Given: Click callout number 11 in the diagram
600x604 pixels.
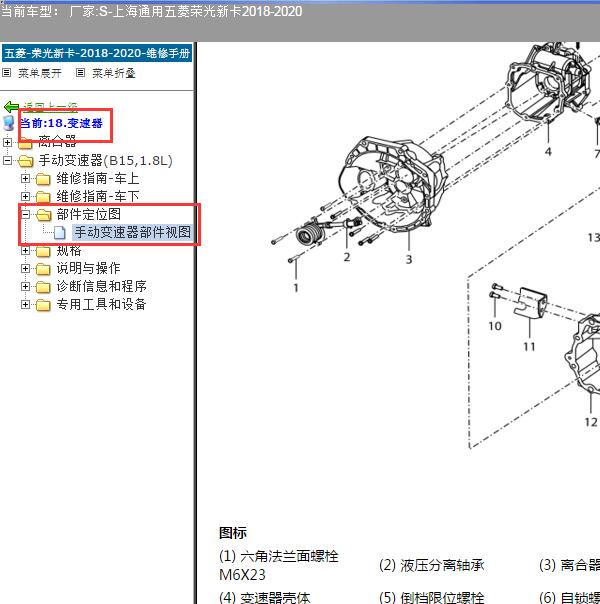Looking at the screenshot, I should click(529, 347).
